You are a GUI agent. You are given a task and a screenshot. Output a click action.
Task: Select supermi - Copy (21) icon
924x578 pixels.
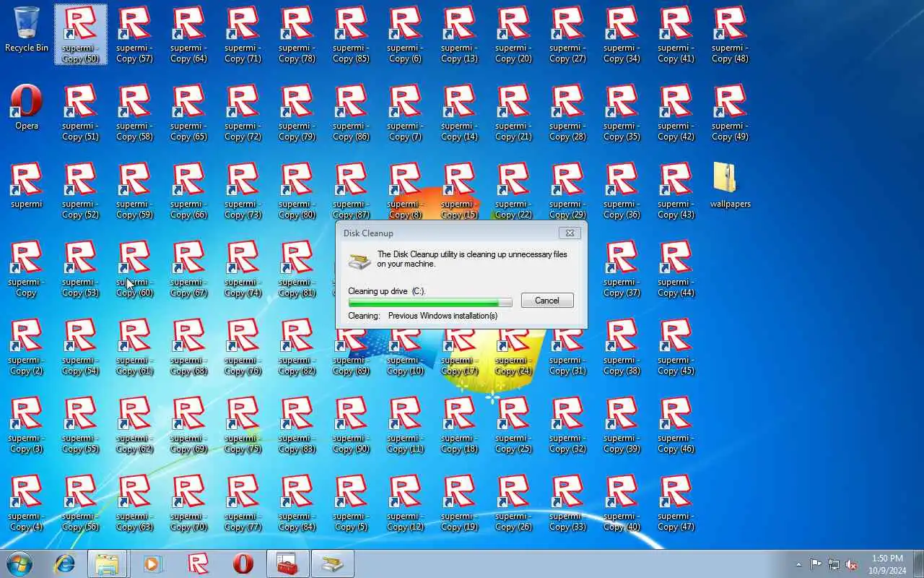tap(514, 113)
